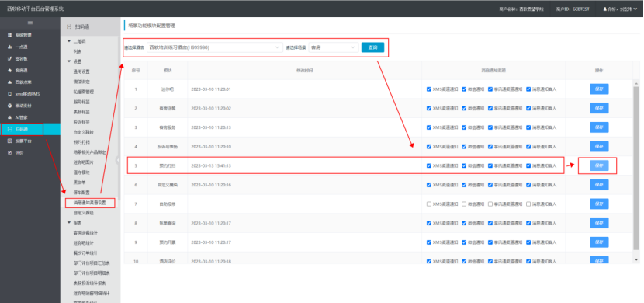Click the 扫码通 scan icon in sidebar
The height and width of the screenshot is (303, 644).
tap(10, 129)
